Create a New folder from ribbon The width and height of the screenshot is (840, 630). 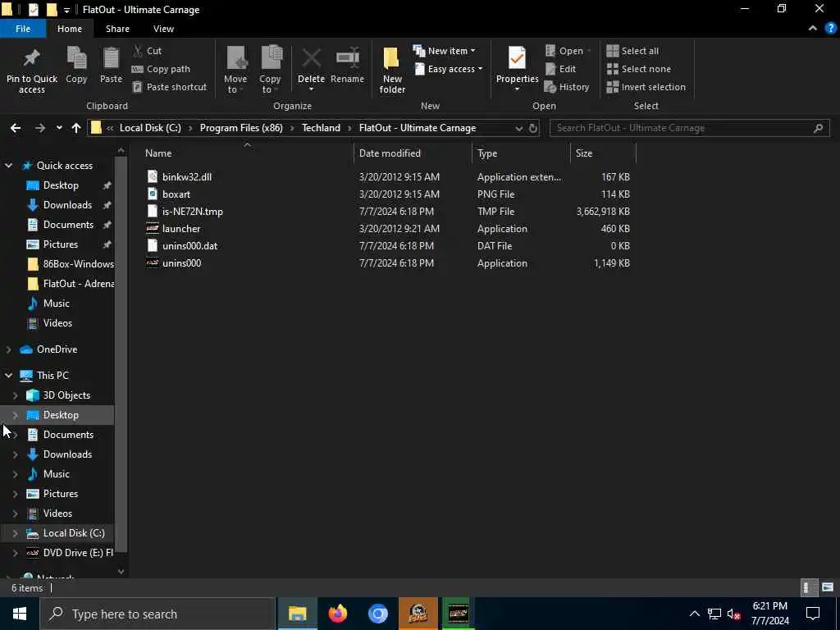tap(392, 71)
